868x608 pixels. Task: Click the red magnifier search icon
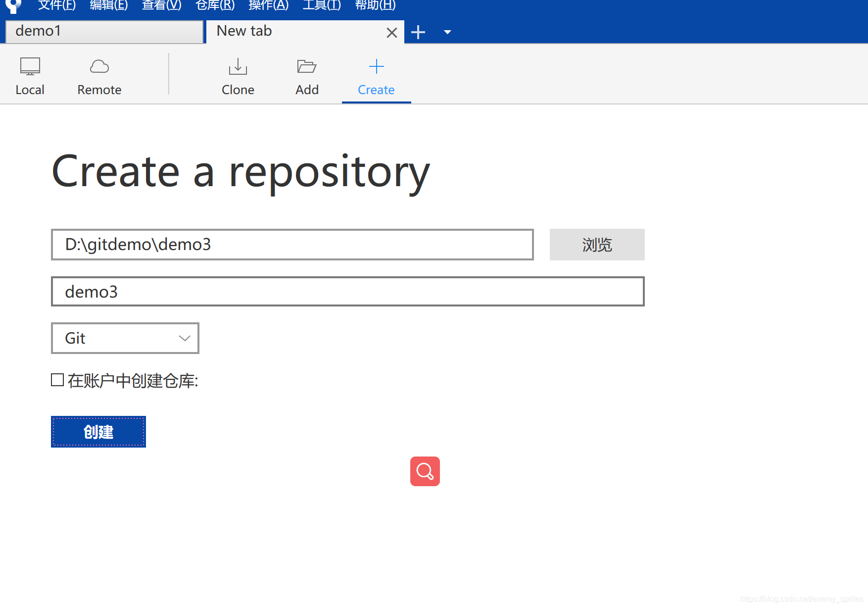pyautogui.click(x=425, y=471)
